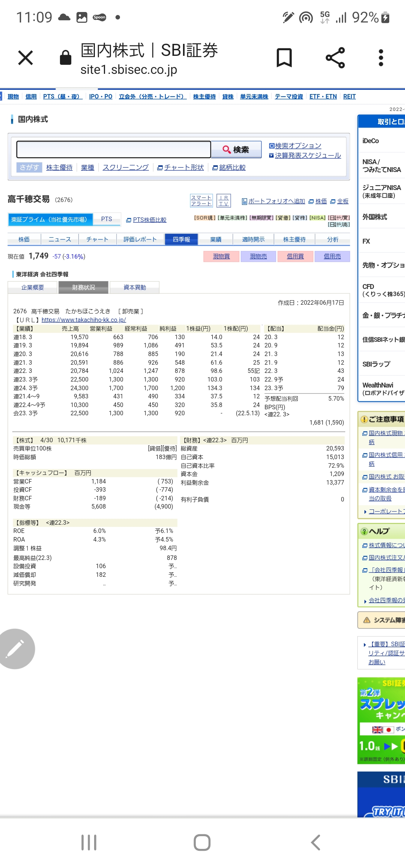Image resolution: width=405 pixels, height=868 pixels.
Task: Switch to the ニュース tab
Action: 60,239
